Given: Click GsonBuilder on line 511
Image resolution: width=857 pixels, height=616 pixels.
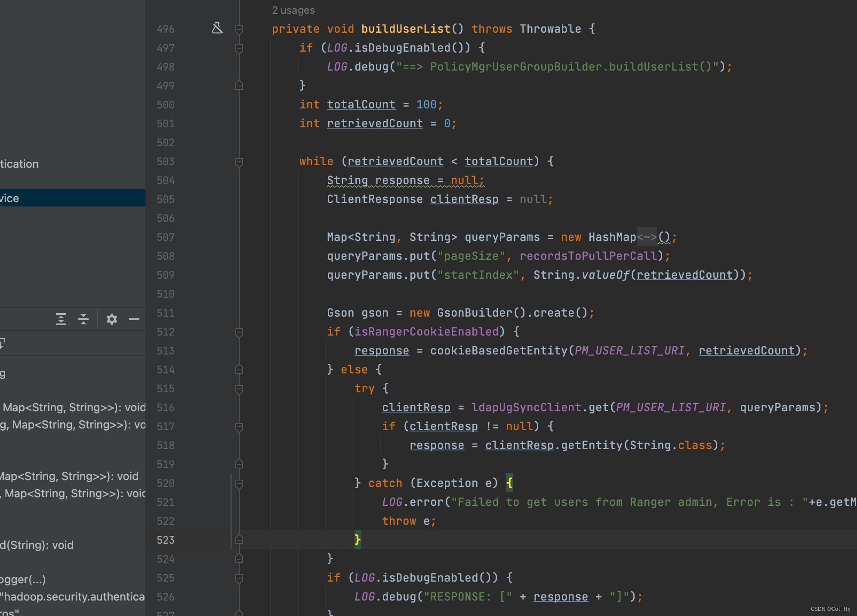Looking at the screenshot, I should 475,313.
